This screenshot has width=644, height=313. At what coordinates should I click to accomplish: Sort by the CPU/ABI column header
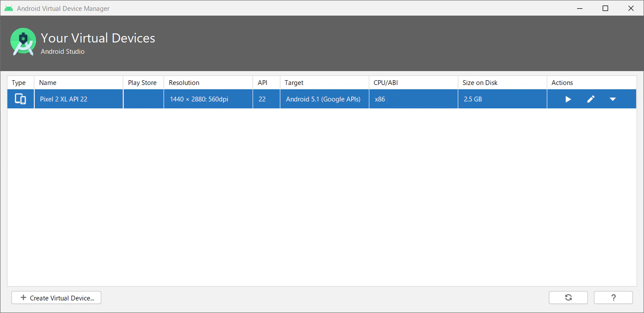414,83
